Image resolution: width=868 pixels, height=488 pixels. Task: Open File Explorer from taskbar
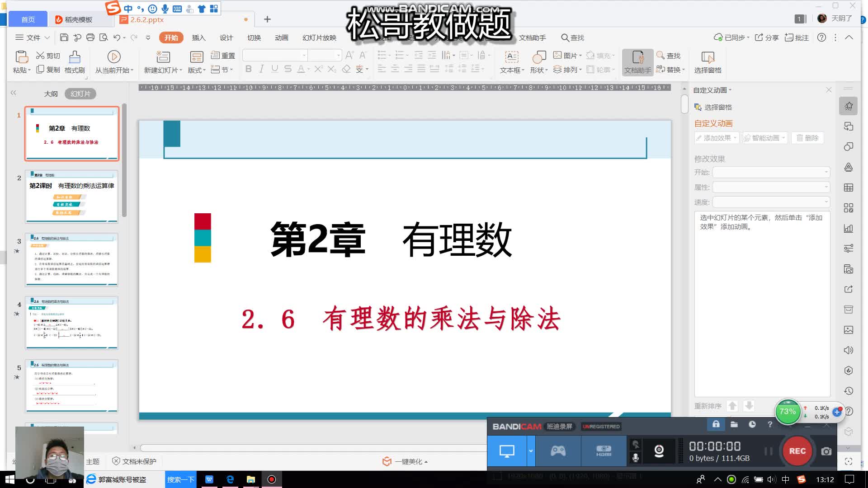(x=250, y=479)
